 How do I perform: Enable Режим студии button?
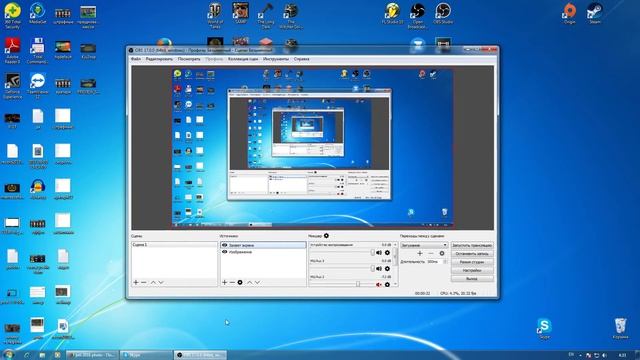[472, 262]
